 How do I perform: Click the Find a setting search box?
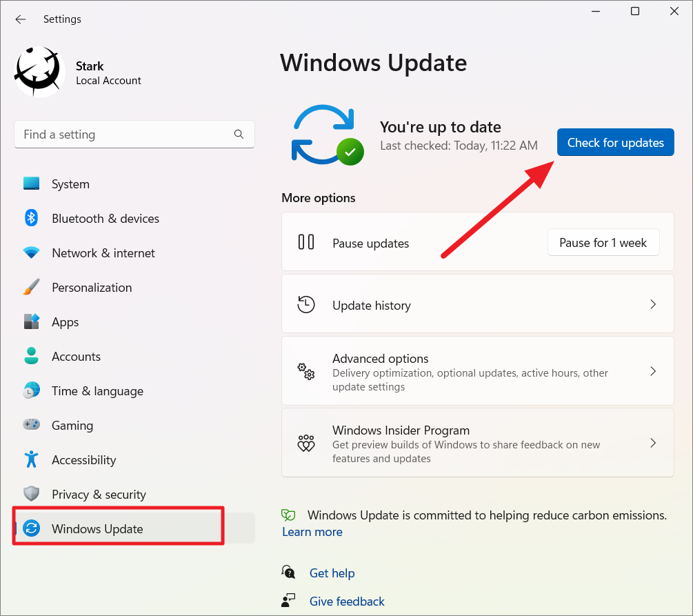[134, 135]
